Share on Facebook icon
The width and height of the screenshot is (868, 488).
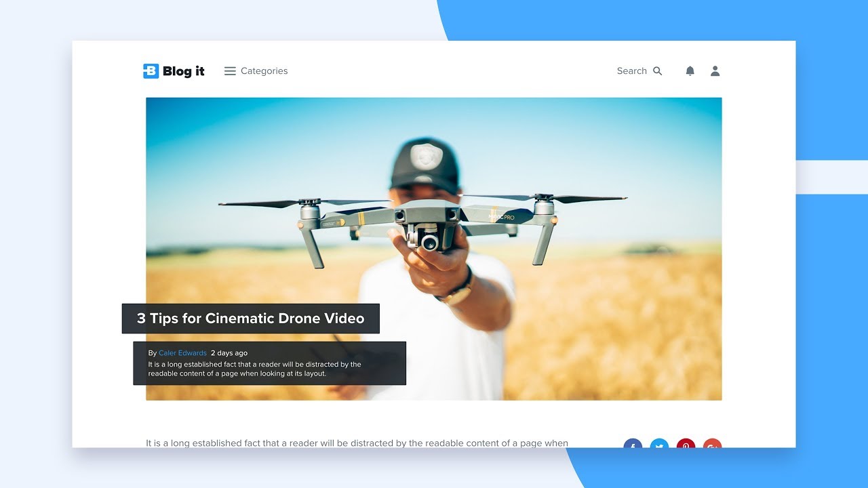(633, 443)
